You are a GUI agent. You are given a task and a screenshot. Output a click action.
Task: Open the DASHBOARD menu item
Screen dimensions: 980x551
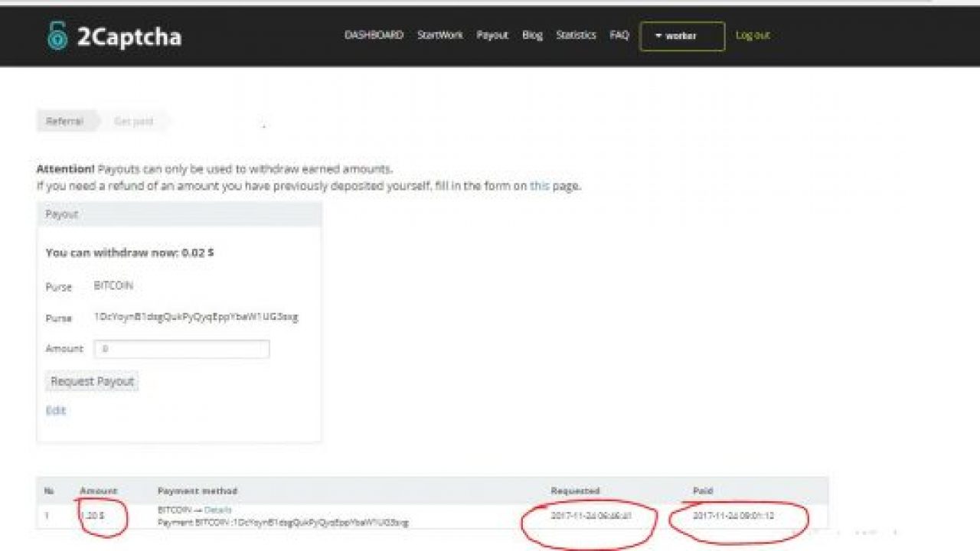[x=374, y=35]
